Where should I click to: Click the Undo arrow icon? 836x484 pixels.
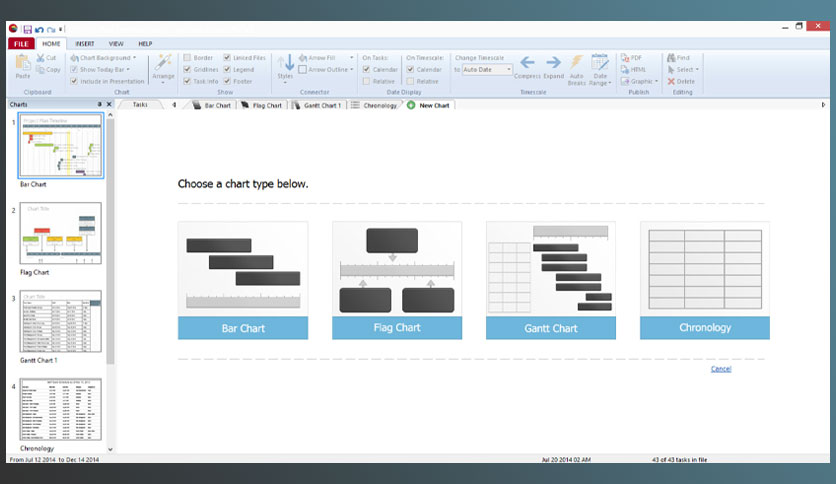[x=39, y=30]
